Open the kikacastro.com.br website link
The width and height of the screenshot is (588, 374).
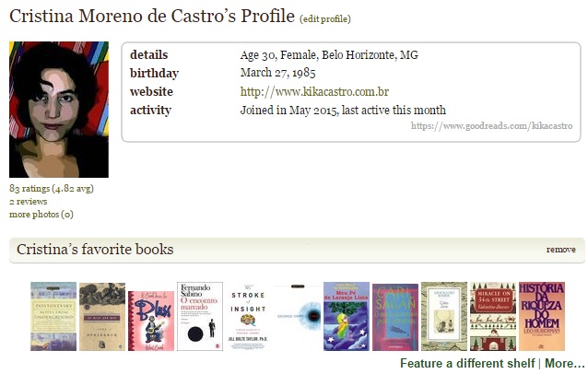pyautogui.click(x=314, y=92)
